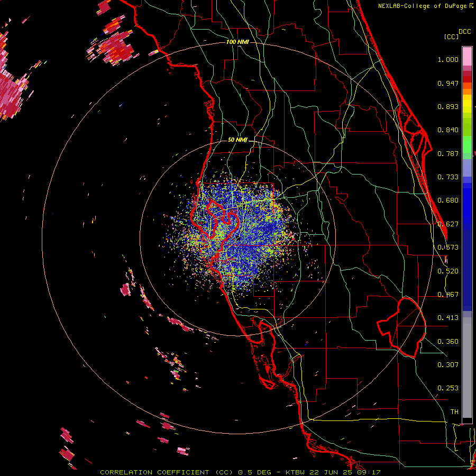Click the "CORRELATION COEFFICIENT (CC)" caption text
The image size is (476, 476).
point(167,472)
